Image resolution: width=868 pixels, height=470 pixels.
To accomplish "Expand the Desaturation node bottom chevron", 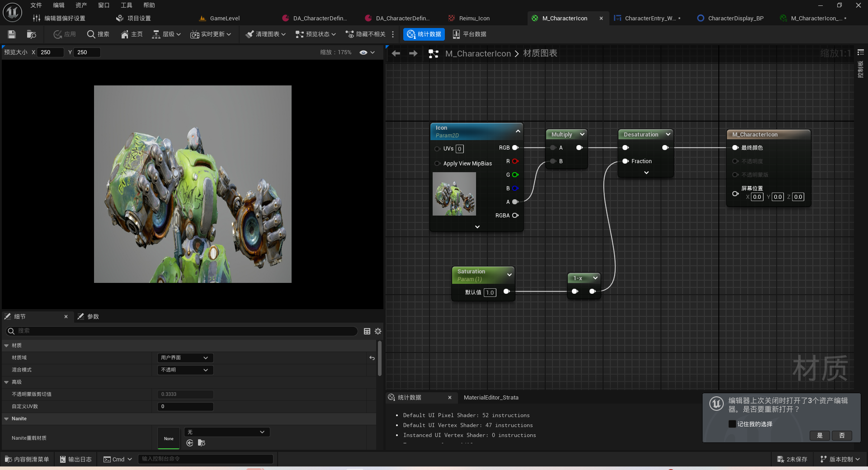I will 646,173.
